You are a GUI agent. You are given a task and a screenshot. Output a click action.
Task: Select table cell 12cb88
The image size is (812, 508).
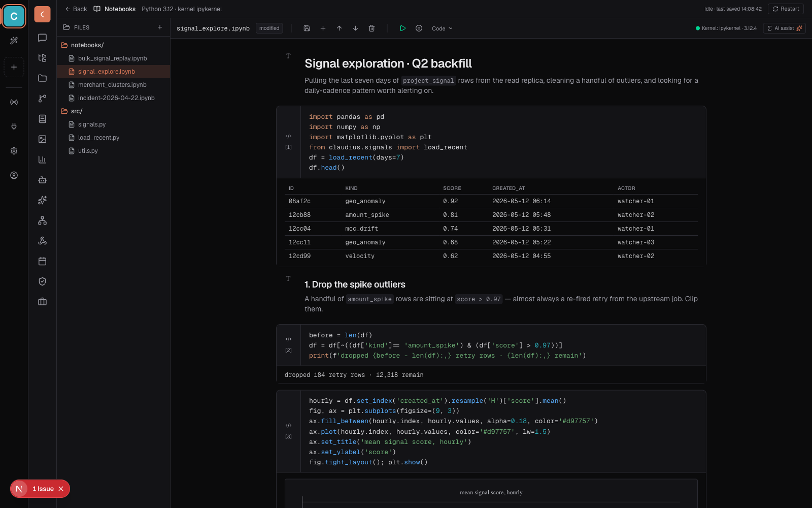pos(299,215)
